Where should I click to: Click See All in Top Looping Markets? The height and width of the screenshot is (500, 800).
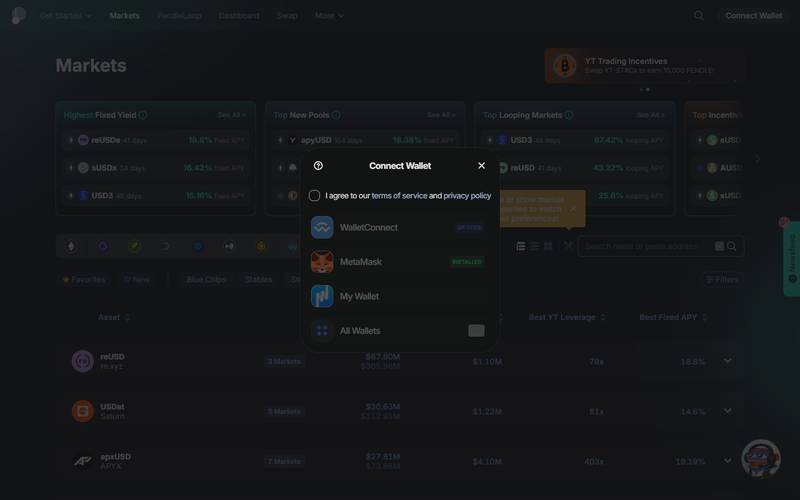click(x=651, y=115)
